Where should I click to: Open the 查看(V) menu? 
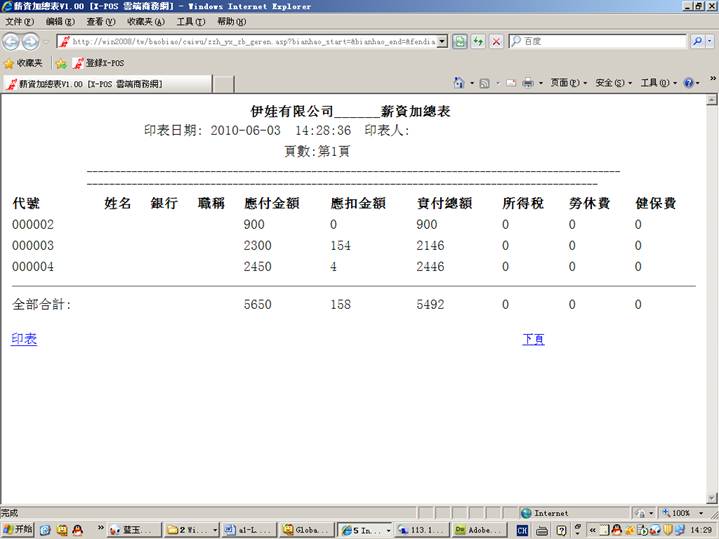coord(100,21)
